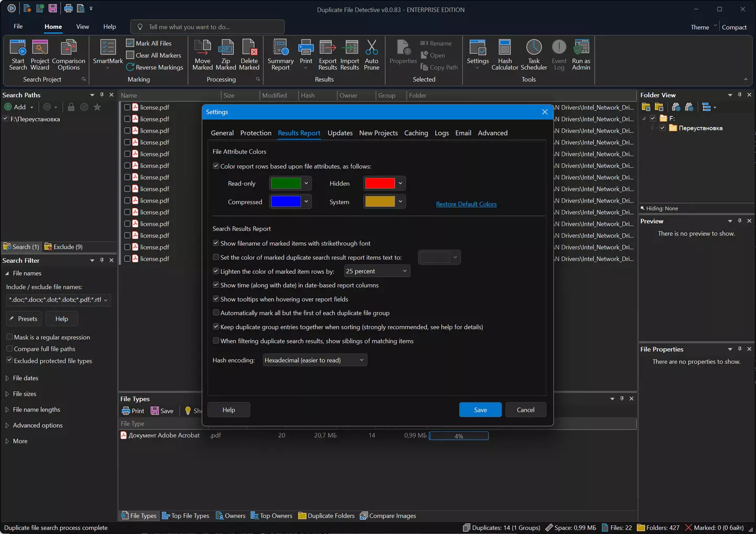This screenshot has height=534, width=756.
Task: Click the include/exclude file names field
Action: pos(58,300)
